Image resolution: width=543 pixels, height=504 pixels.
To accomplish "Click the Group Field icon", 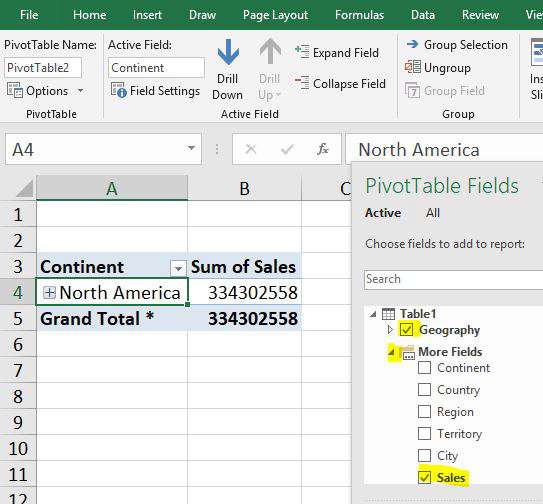I will click(412, 90).
